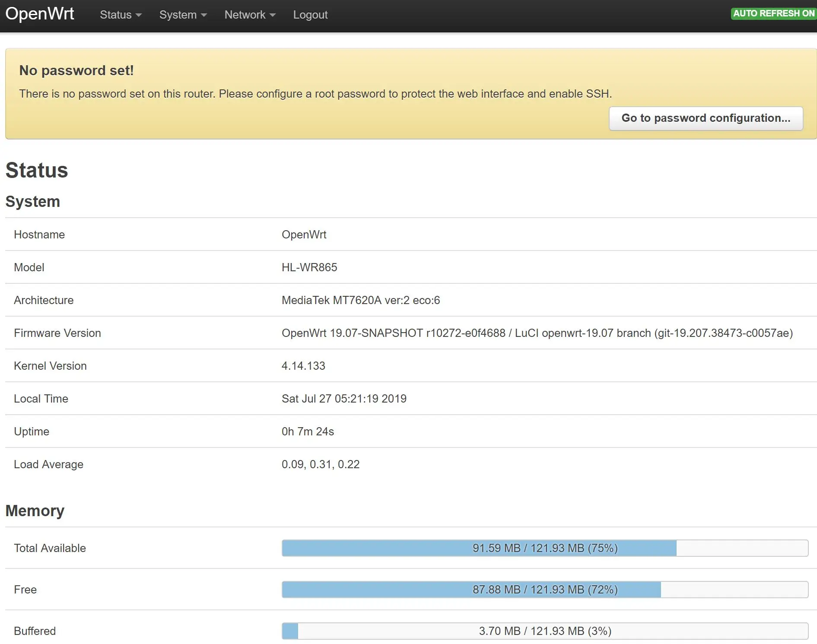
Task: Select the Kernel Version value 4.14.133
Action: coord(303,366)
